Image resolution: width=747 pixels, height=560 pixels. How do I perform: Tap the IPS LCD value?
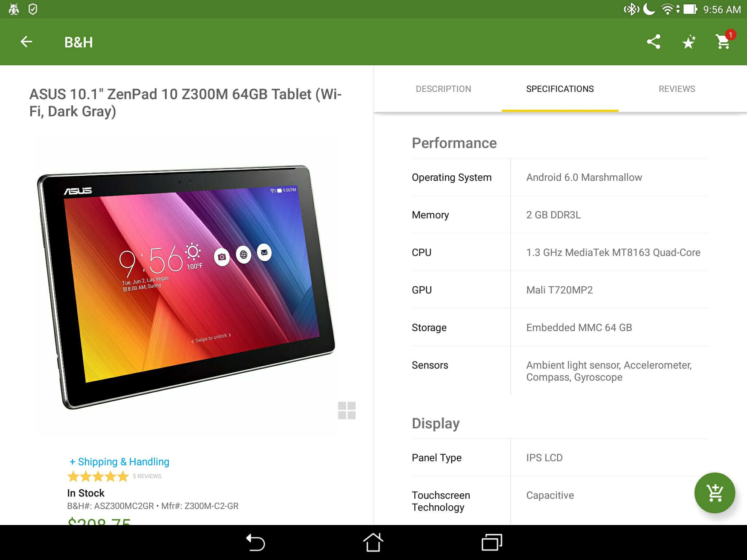[544, 458]
